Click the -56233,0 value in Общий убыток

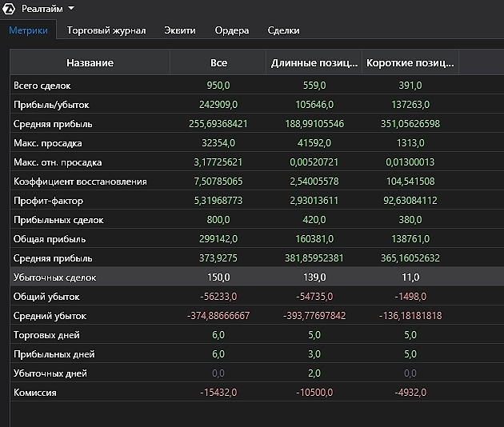[218, 297]
